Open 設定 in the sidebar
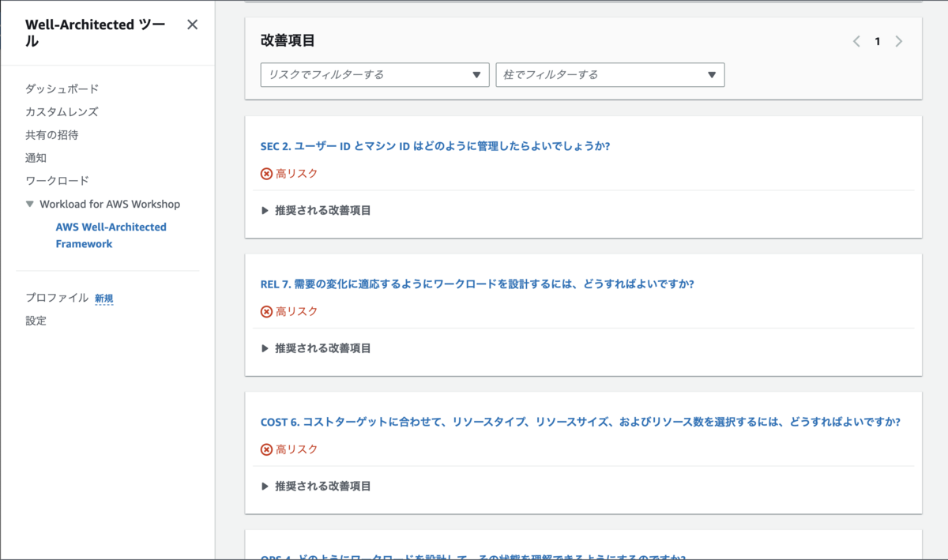 point(36,321)
